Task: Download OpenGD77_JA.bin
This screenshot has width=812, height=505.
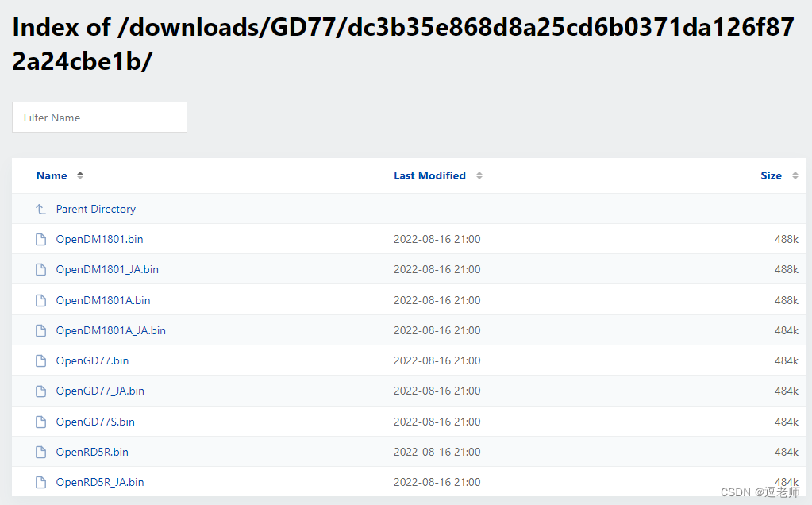Action: click(100, 391)
